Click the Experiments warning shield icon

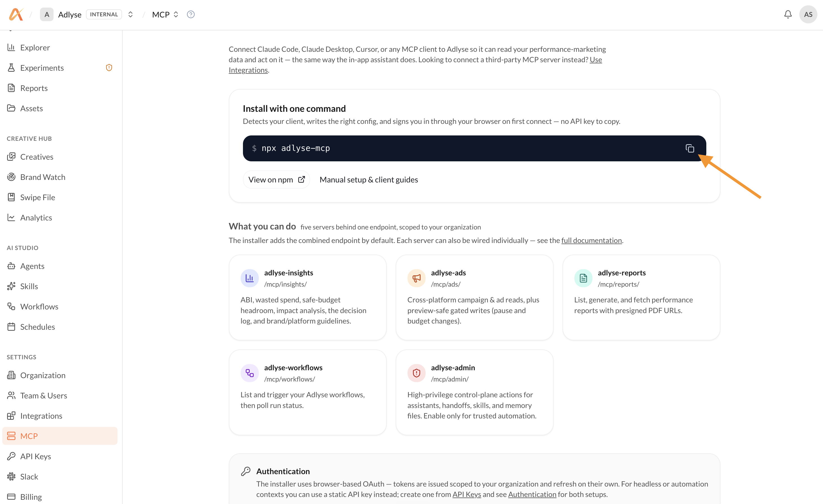click(109, 68)
